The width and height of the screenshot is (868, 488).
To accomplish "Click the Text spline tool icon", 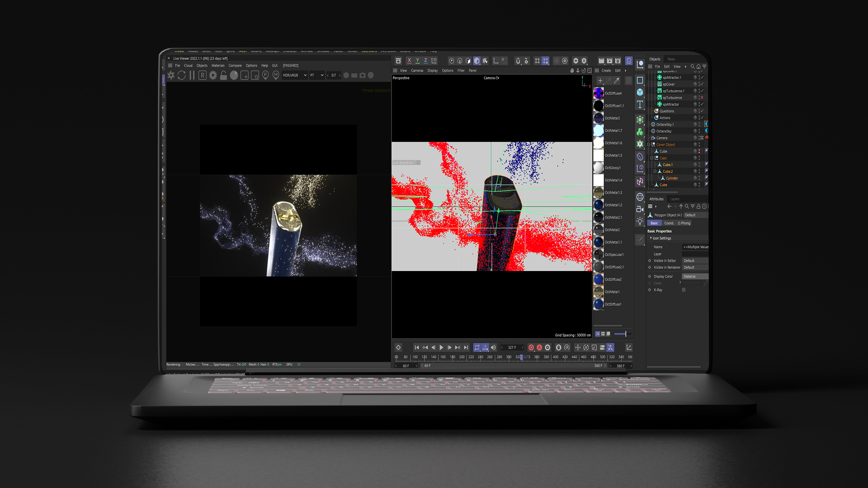I will (x=640, y=105).
